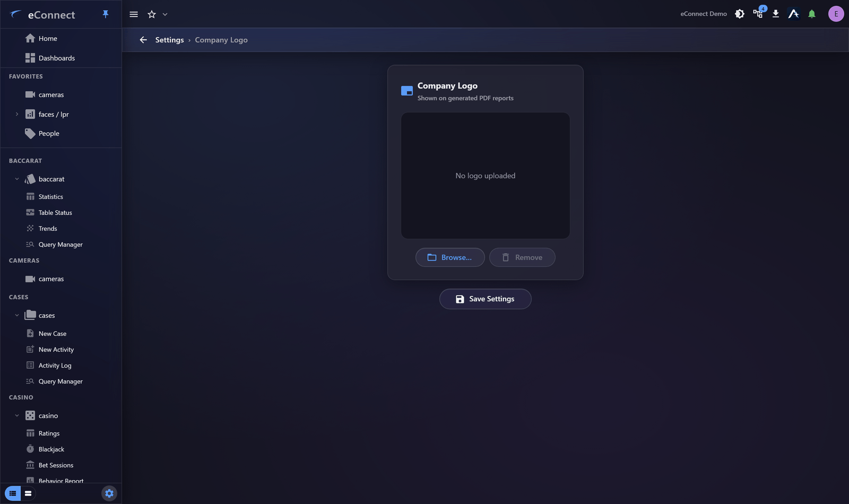849x504 pixels.
Task: Expand the faces / lpr item
Action: pos(17,114)
